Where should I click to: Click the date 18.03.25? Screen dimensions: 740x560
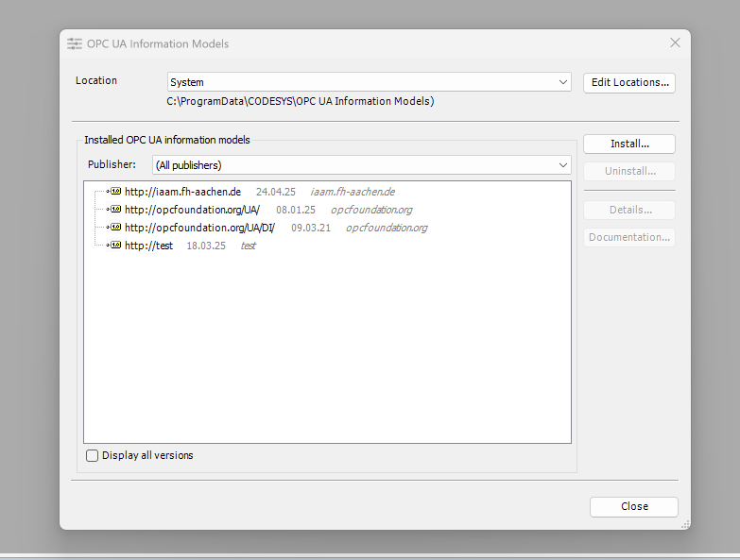pyautogui.click(x=206, y=246)
